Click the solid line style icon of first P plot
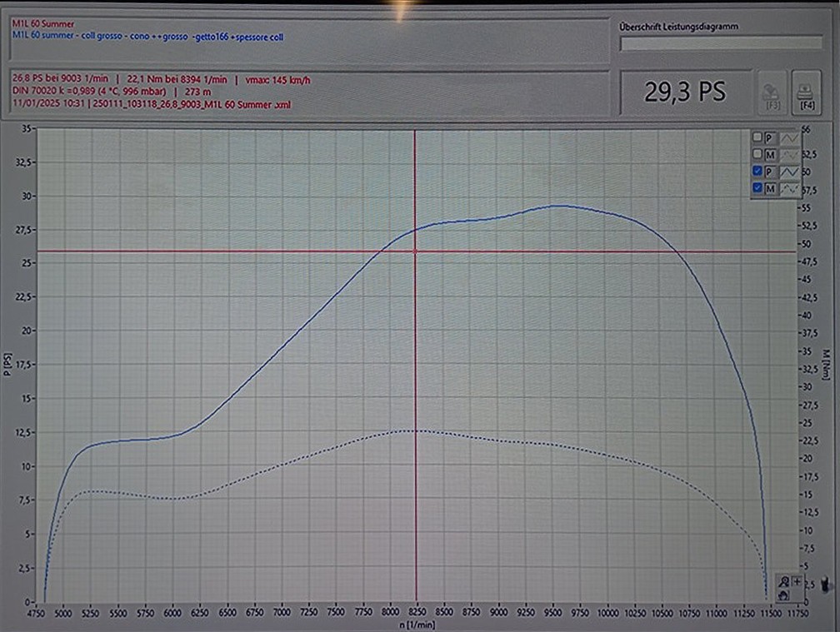The height and width of the screenshot is (632, 840). coord(788,137)
